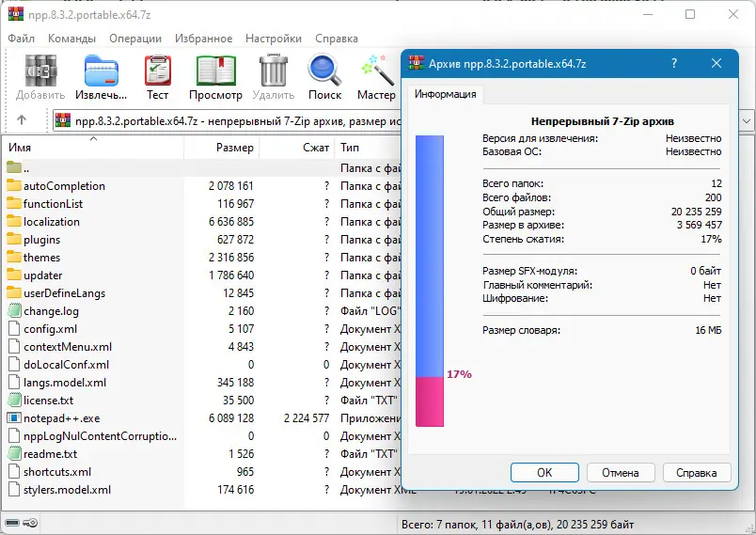This screenshot has width=756, height=535.
Task: Click the OK button in the dialog
Action: (544, 472)
